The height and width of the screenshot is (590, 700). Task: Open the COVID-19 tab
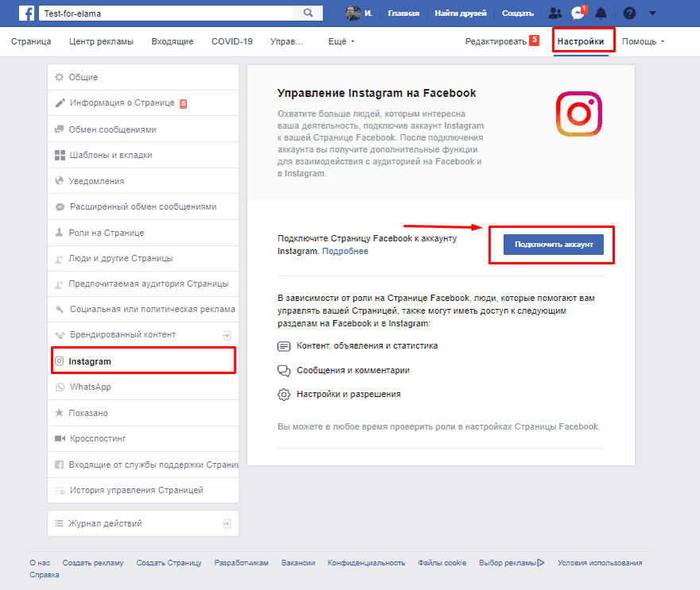[232, 41]
